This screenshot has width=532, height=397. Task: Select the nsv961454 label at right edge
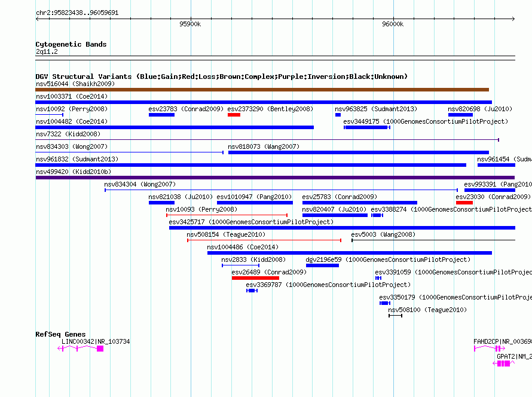tap(504, 159)
